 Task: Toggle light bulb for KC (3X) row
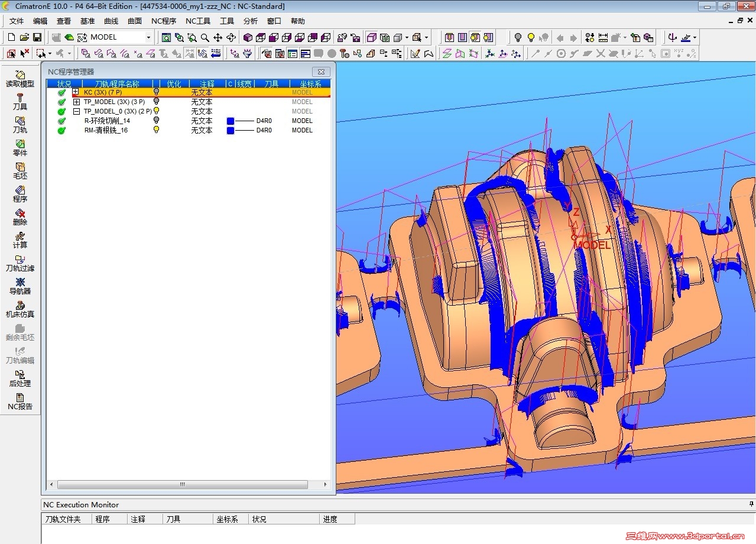click(x=157, y=92)
